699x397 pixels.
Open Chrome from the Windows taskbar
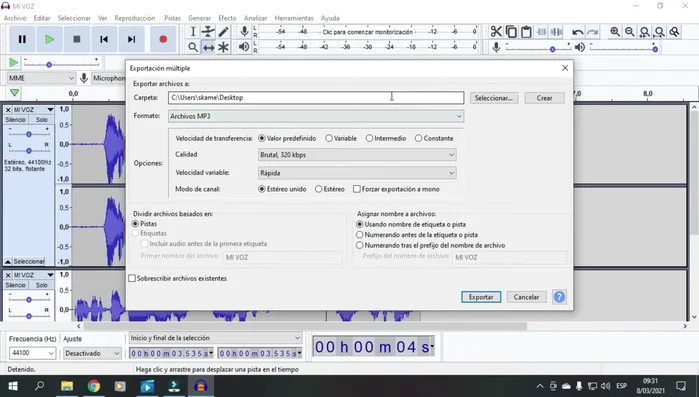tap(94, 386)
